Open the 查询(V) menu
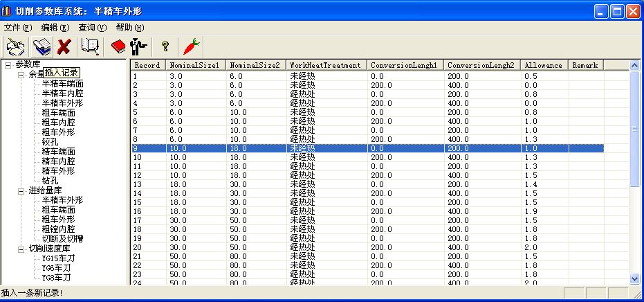Viewport: 644px width, 302px height. coord(93,28)
